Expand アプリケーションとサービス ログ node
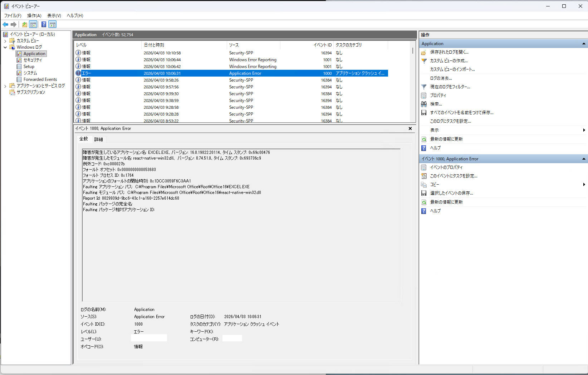 tap(5, 86)
